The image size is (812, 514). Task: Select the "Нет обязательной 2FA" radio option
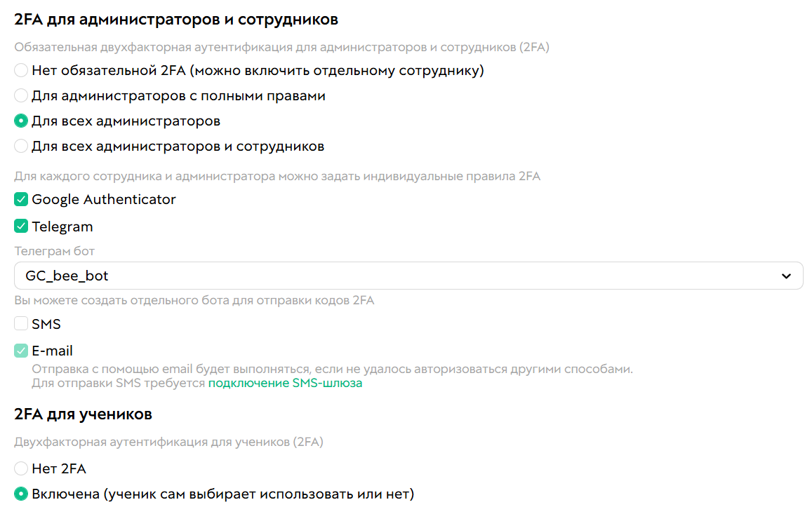pos(21,70)
